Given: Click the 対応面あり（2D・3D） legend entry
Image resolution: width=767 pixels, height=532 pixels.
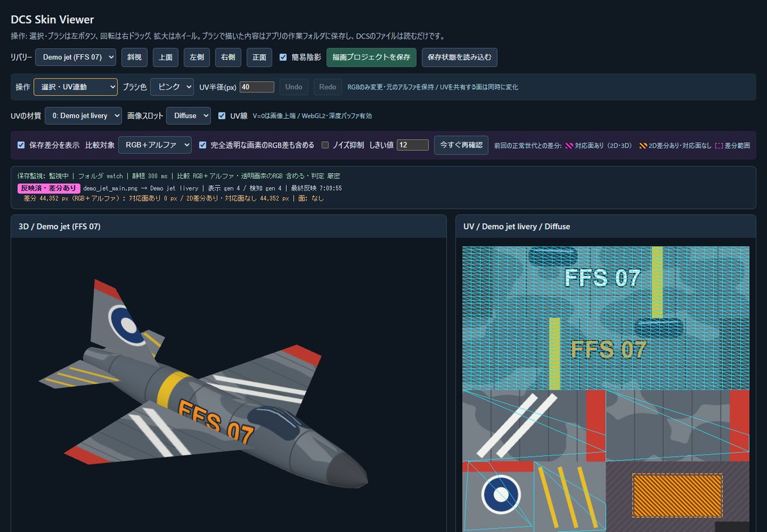Looking at the screenshot, I should click(600, 146).
